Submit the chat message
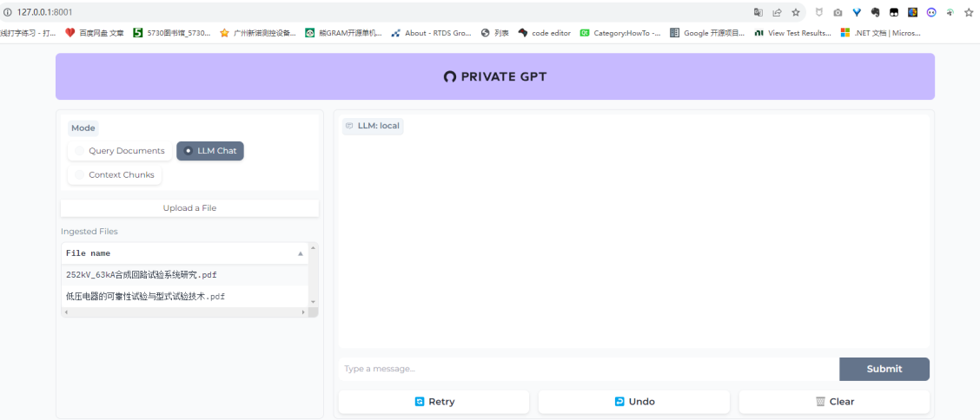The image size is (980, 420). [884, 369]
